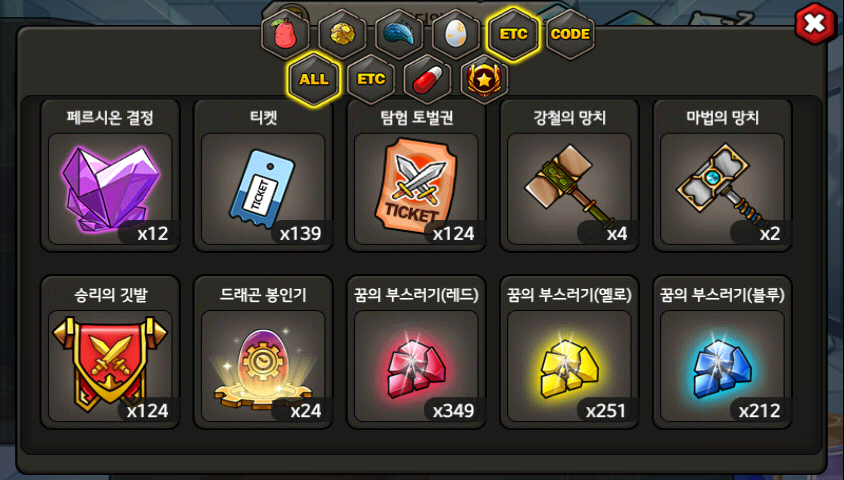Image resolution: width=844 pixels, height=480 pixels.
Task: Select the ALL sub-filter
Action: coord(314,79)
